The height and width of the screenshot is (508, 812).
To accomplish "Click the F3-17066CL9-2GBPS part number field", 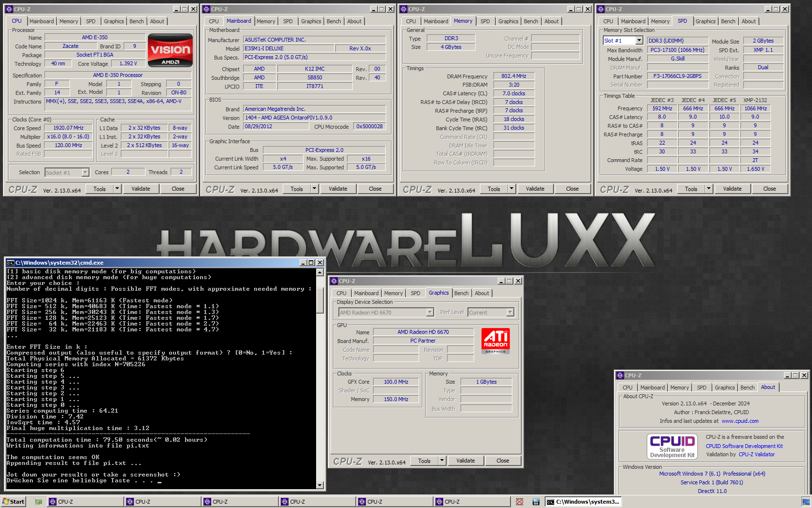I will 677,76.
